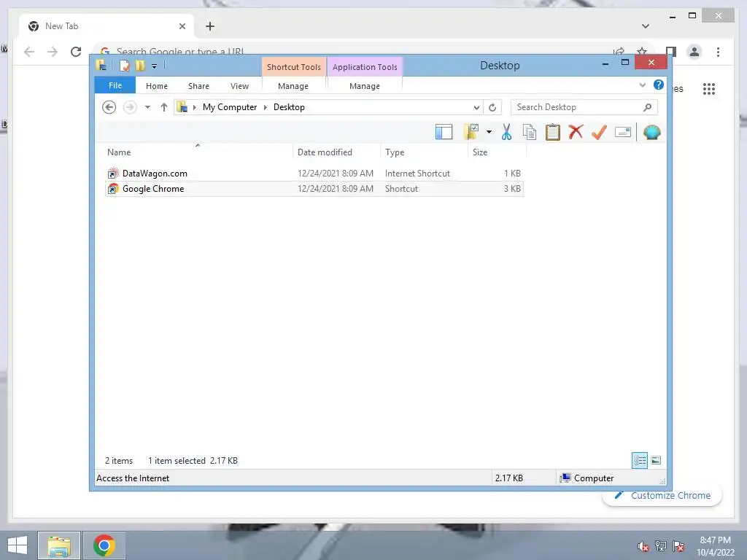The image size is (747, 560).
Task: Open Manage tab under Application Tools
Action: click(365, 86)
